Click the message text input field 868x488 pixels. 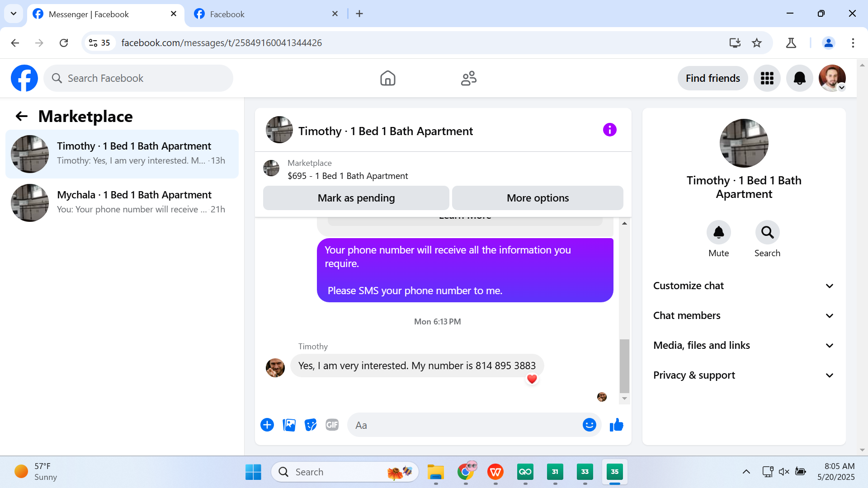(x=466, y=425)
